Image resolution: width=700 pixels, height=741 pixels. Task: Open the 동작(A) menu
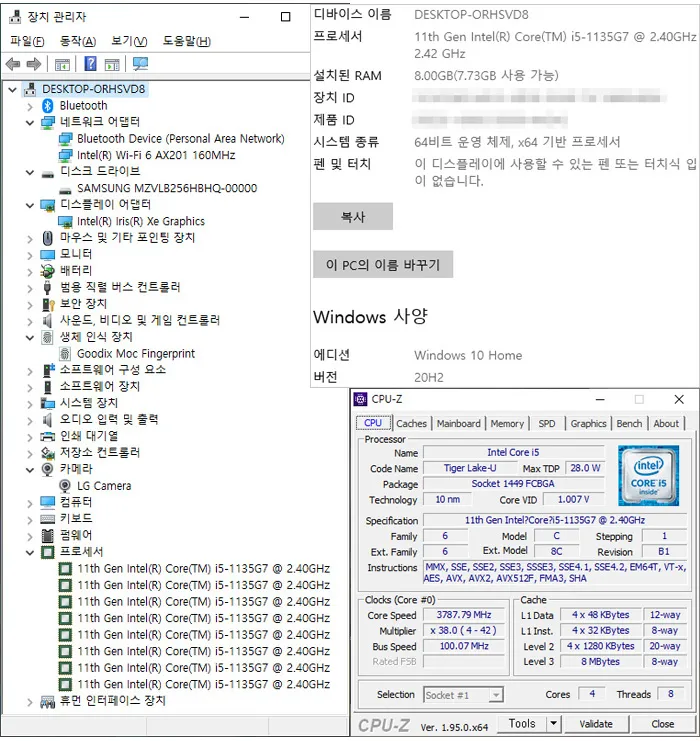pos(78,41)
